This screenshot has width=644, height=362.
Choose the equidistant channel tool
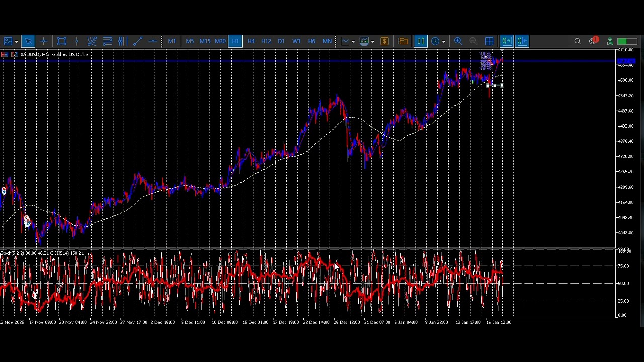click(122, 41)
